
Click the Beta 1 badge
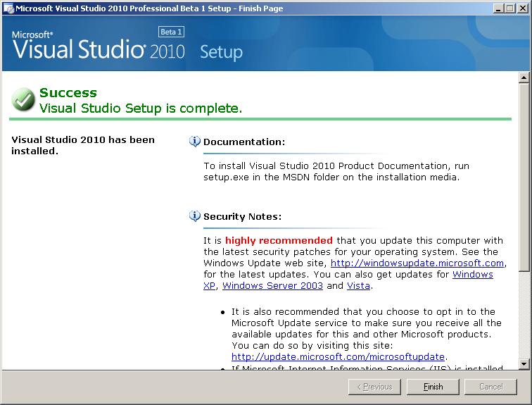coord(171,32)
